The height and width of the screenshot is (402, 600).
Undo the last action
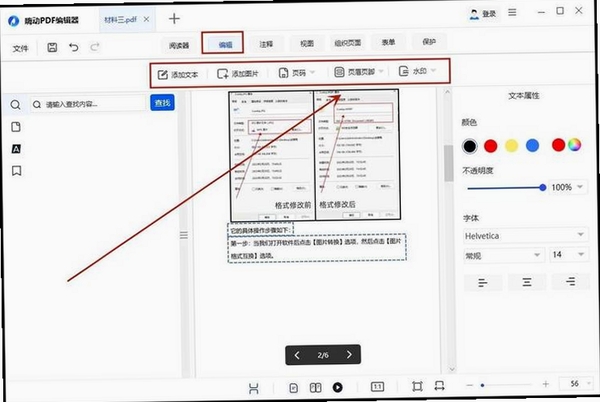pyautogui.click(x=73, y=47)
